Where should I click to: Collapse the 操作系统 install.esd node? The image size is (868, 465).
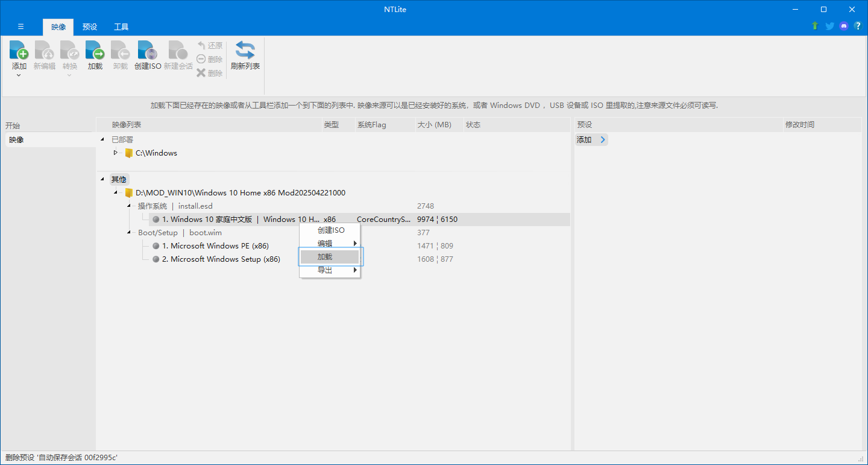pos(129,206)
